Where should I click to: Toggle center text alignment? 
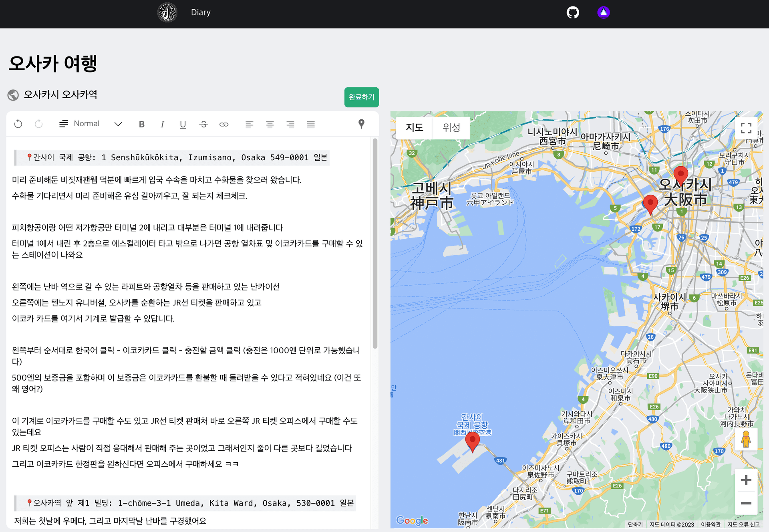click(x=270, y=124)
